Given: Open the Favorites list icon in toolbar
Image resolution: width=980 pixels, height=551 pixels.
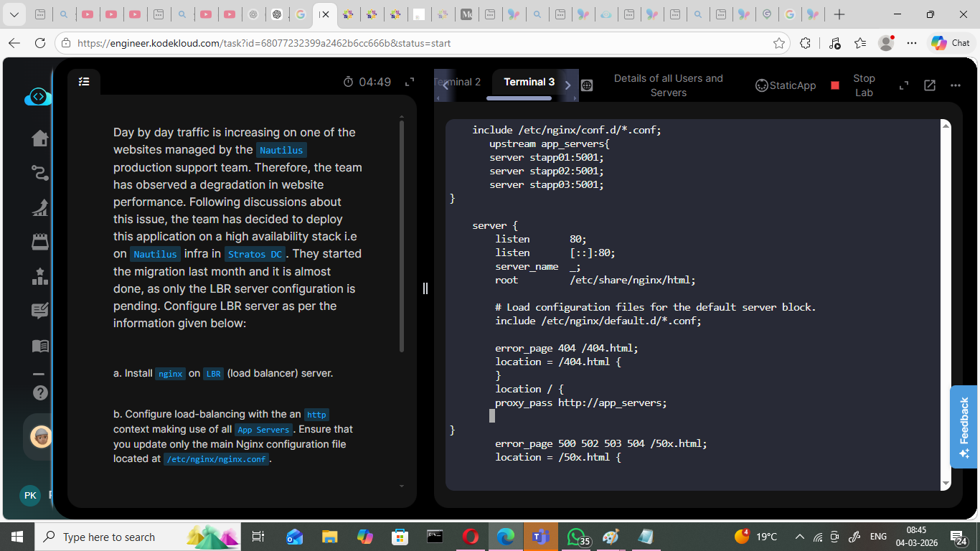Looking at the screenshot, I should tap(861, 43).
